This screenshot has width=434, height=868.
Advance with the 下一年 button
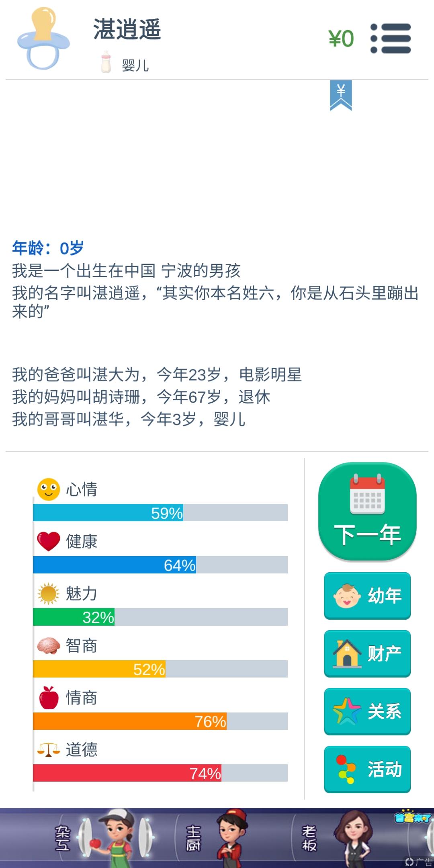(x=367, y=511)
